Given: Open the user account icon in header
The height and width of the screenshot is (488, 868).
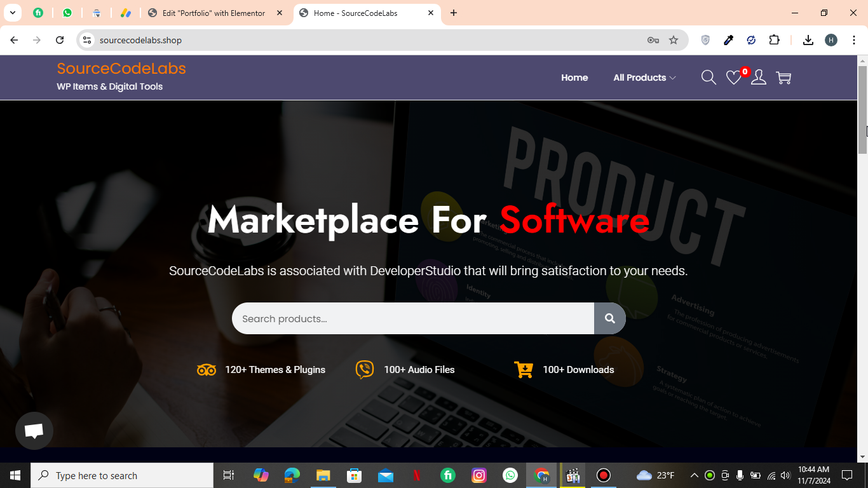Looking at the screenshot, I should pyautogui.click(x=758, y=78).
